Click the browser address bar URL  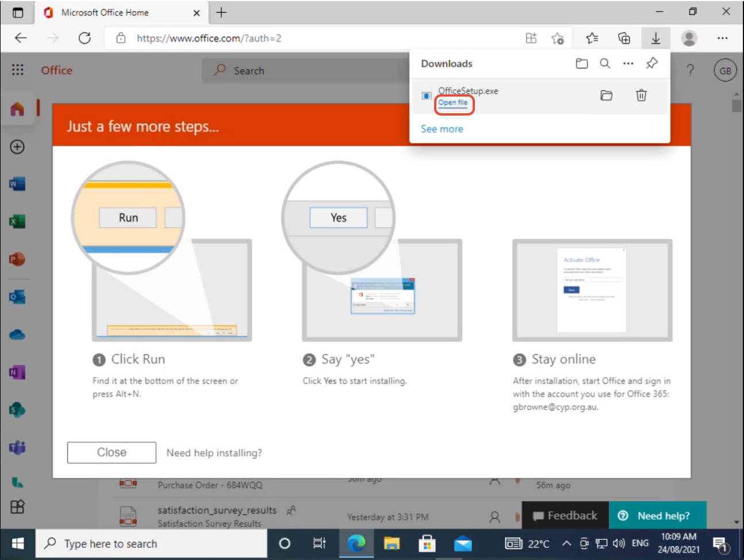point(209,38)
